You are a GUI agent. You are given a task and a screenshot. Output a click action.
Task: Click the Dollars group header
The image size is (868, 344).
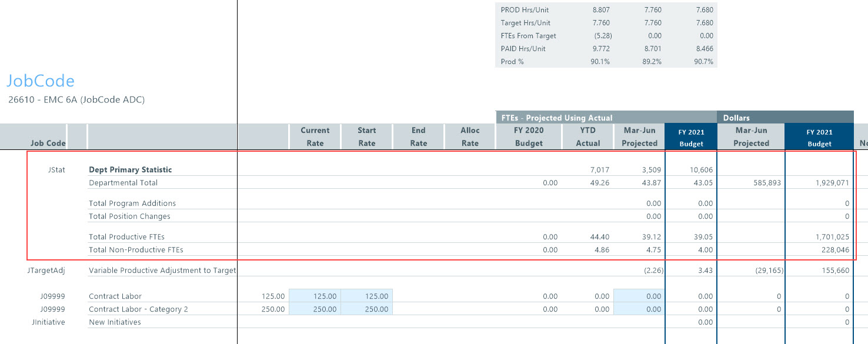click(x=736, y=118)
